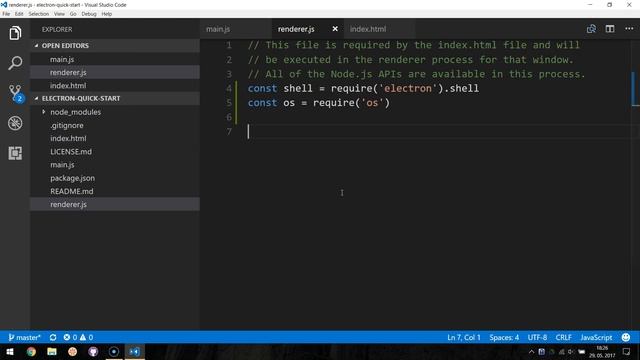This screenshot has width=640, height=360.
Task: Click the 'os' string on line 5
Action: [372, 103]
